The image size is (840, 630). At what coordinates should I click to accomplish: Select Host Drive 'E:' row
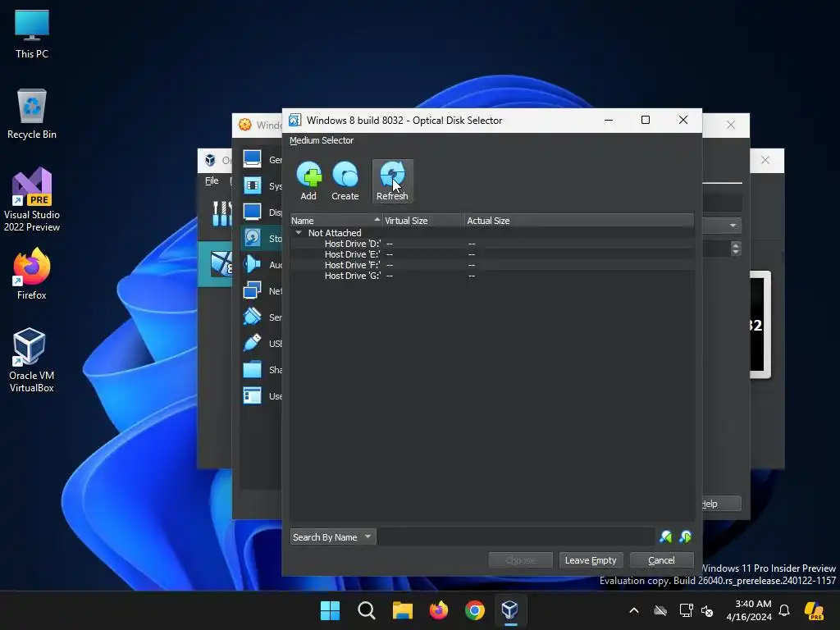(492, 254)
